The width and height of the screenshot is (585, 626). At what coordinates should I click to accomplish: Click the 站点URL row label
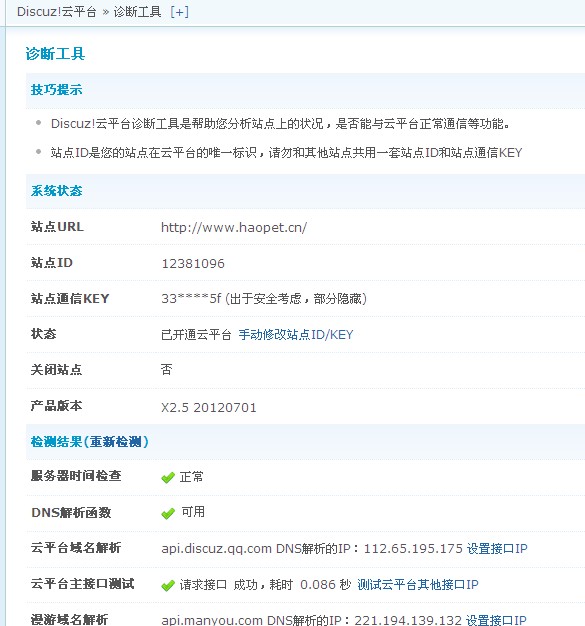click(x=57, y=227)
